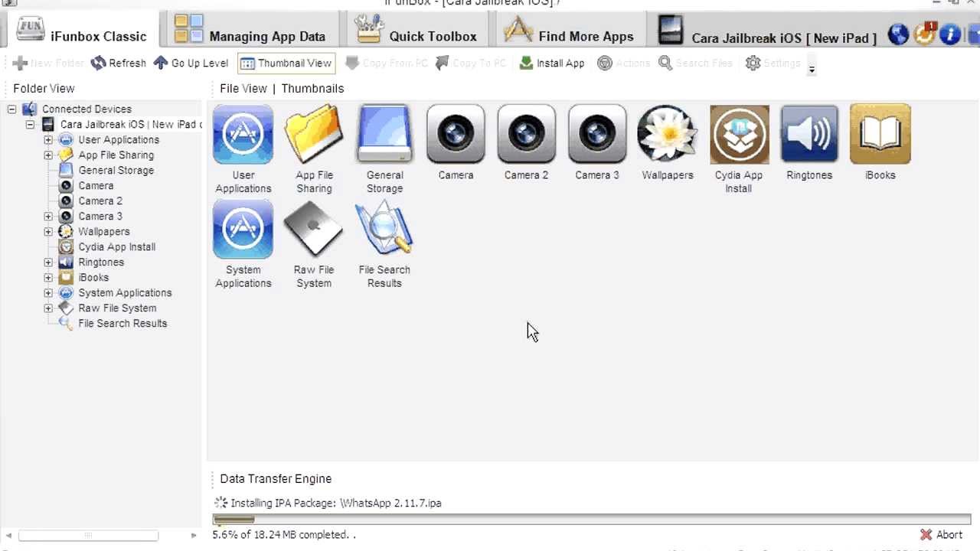Select Connected Devices root item
Viewport: 980px width, 551px height.
click(x=87, y=109)
